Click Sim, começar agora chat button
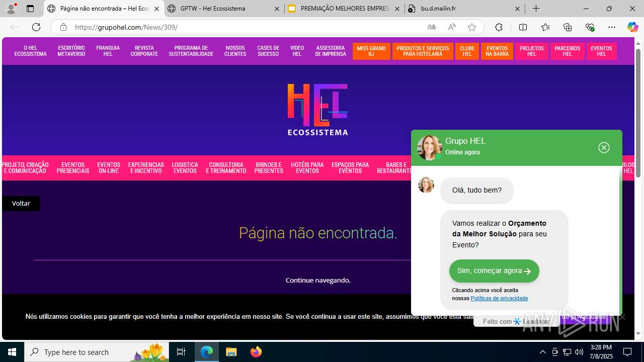644x362 pixels. pos(494,271)
